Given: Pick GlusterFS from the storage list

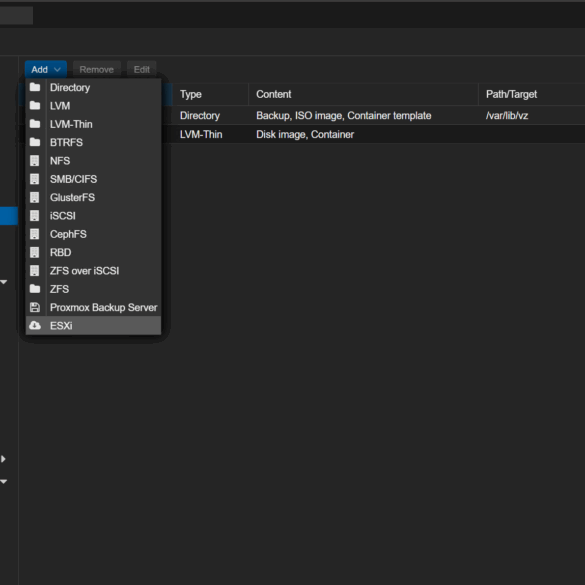Looking at the screenshot, I should (93, 197).
